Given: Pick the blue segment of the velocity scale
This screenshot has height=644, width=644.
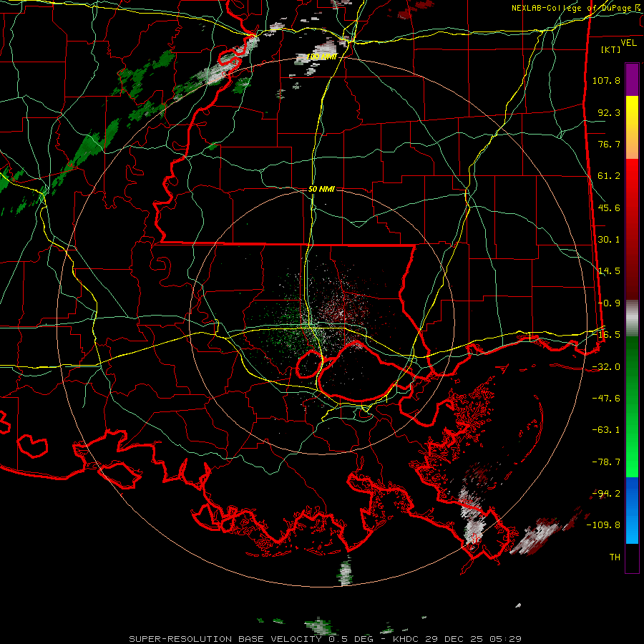Looking at the screenshot, I should coord(632,510).
